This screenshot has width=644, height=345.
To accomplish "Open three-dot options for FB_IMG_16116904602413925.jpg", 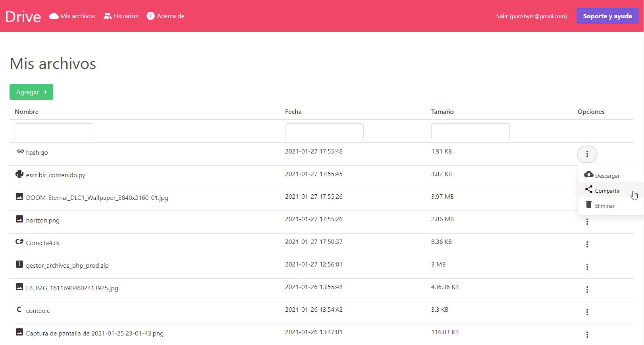I will (x=587, y=289).
